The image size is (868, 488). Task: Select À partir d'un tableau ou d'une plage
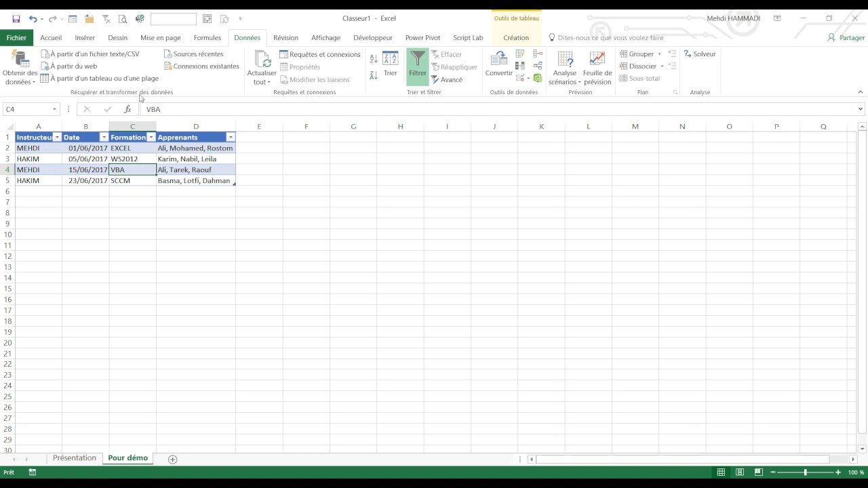[x=100, y=79]
